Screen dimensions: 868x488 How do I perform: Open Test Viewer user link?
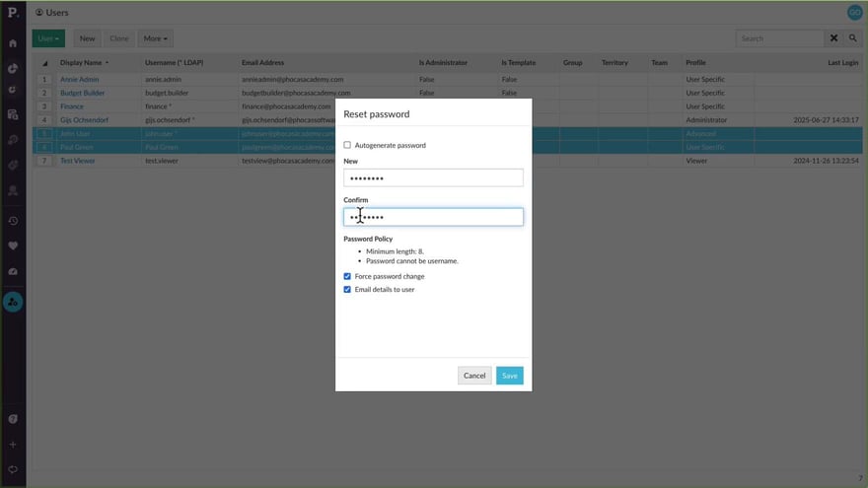pyautogui.click(x=78, y=161)
